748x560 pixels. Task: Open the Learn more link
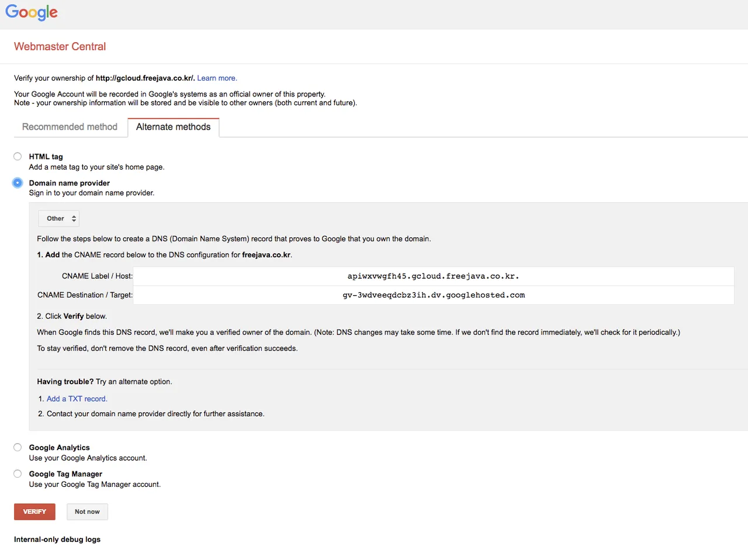(x=217, y=78)
